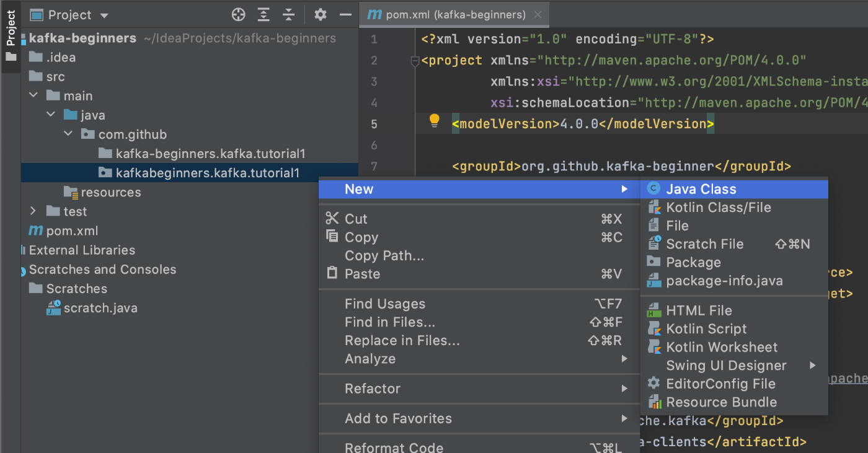
Task: Click the Paste clipboard icon in context menu
Action: [x=333, y=273]
